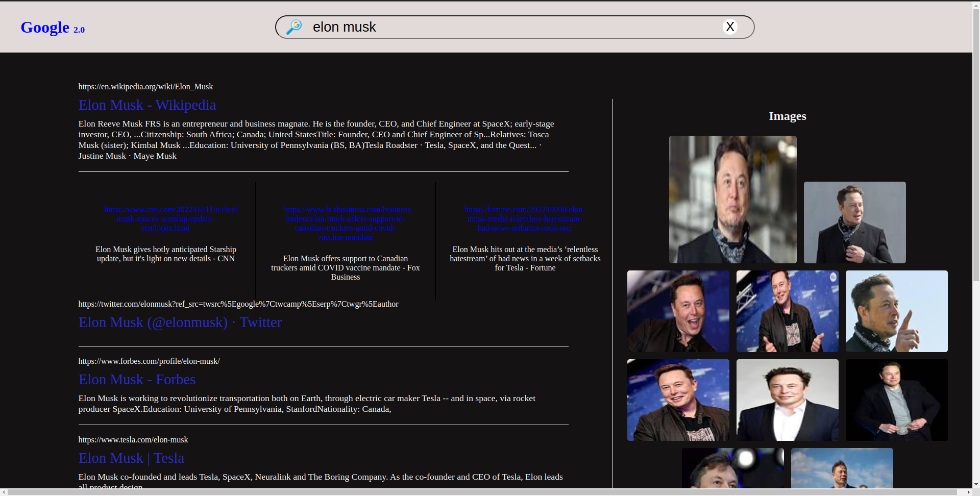
Task: Click the vertical scrollbar down arrow
Action: click(x=976, y=484)
